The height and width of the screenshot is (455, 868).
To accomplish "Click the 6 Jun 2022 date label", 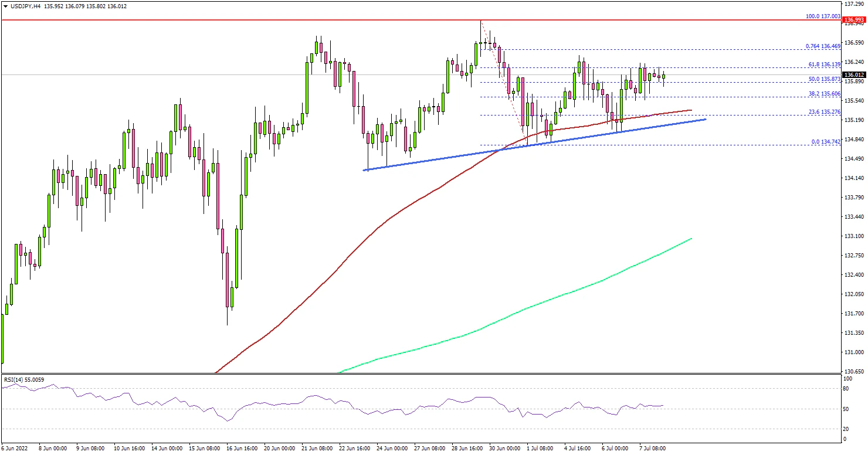I will [16, 448].
